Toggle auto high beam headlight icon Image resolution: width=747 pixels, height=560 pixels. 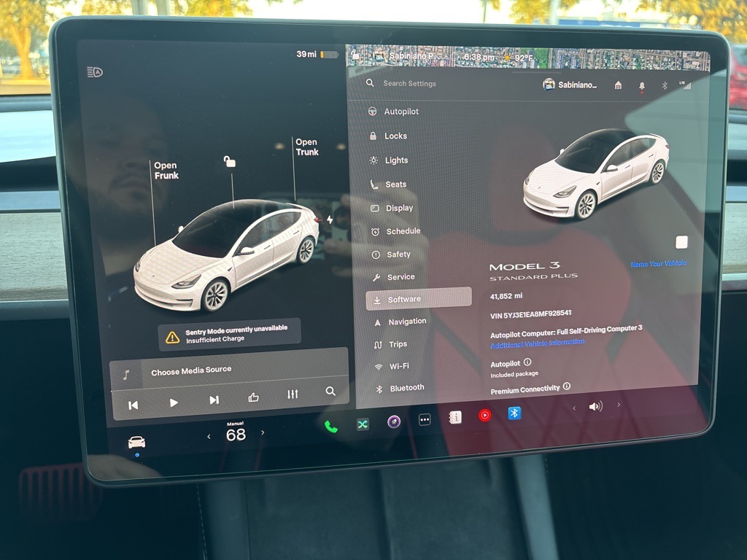click(95, 72)
